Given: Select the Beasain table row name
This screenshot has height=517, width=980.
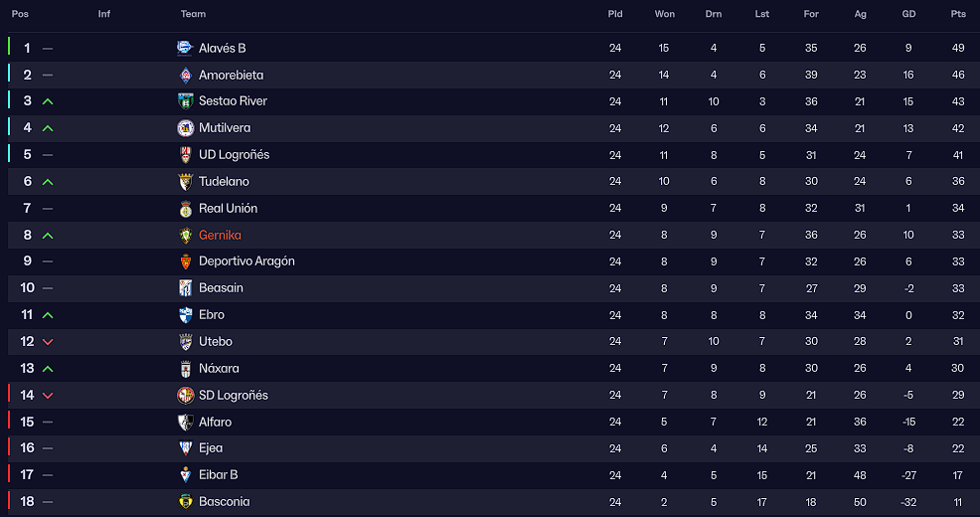Looking at the screenshot, I should click(x=221, y=288).
